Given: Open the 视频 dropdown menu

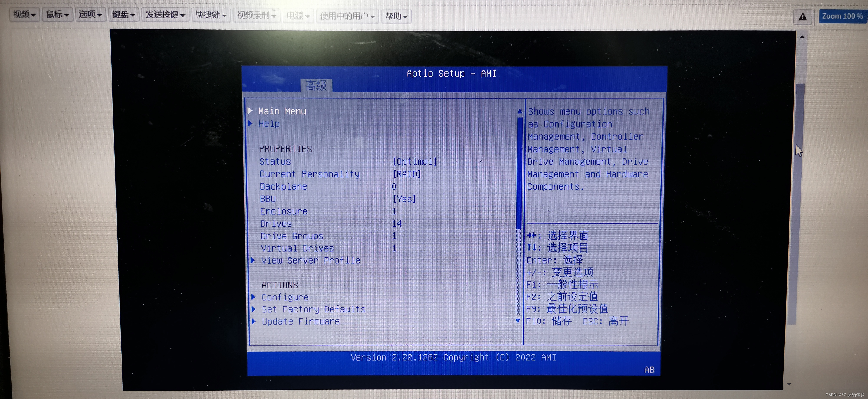Looking at the screenshot, I should click(x=24, y=15).
